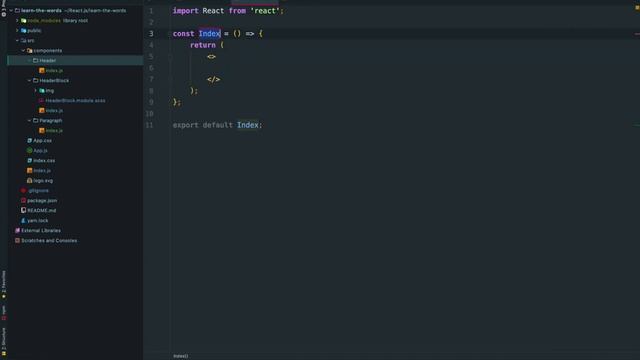Open the Favorites tool window tab
The image size is (640, 360).
(x=4, y=284)
